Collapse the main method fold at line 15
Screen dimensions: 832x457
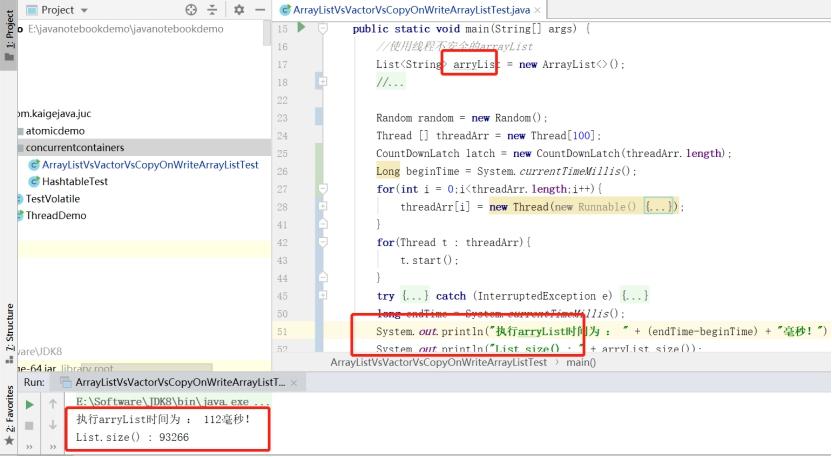click(323, 29)
